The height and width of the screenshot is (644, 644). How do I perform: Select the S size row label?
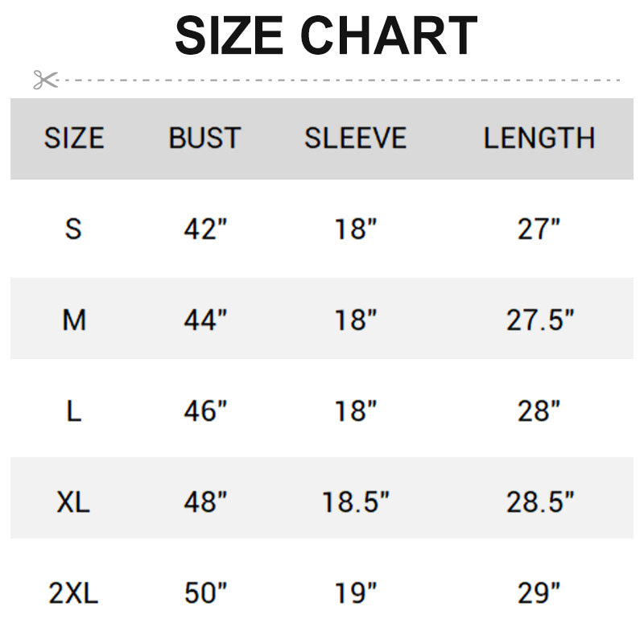click(x=73, y=229)
